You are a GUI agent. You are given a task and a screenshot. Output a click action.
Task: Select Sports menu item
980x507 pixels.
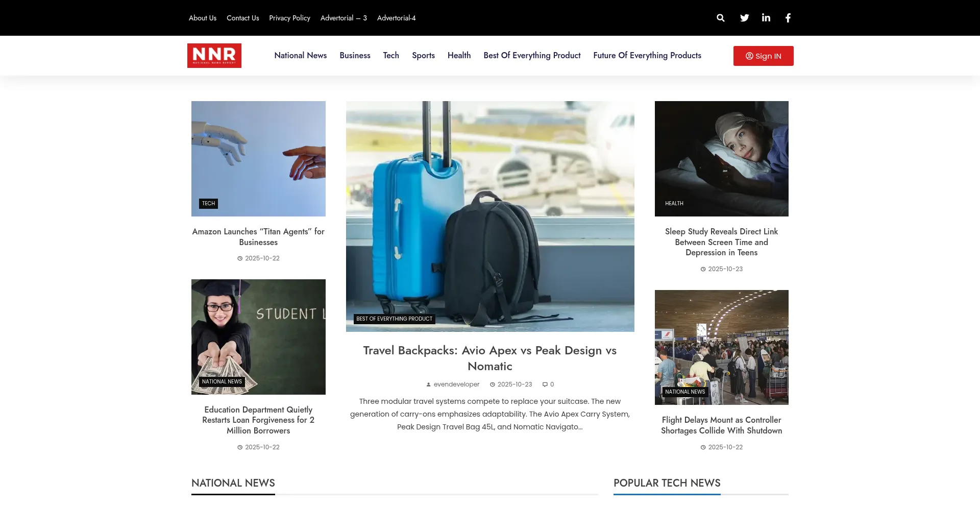[x=424, y=55]
